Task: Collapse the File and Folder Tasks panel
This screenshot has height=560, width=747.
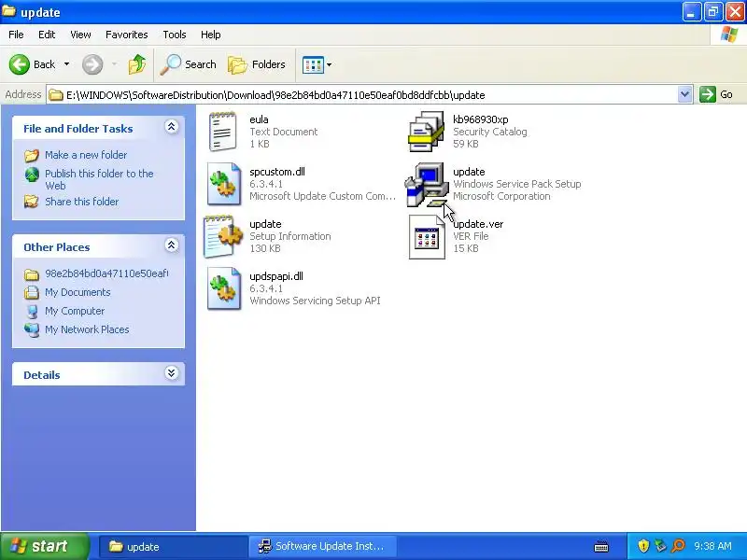Action: (172, 127)
